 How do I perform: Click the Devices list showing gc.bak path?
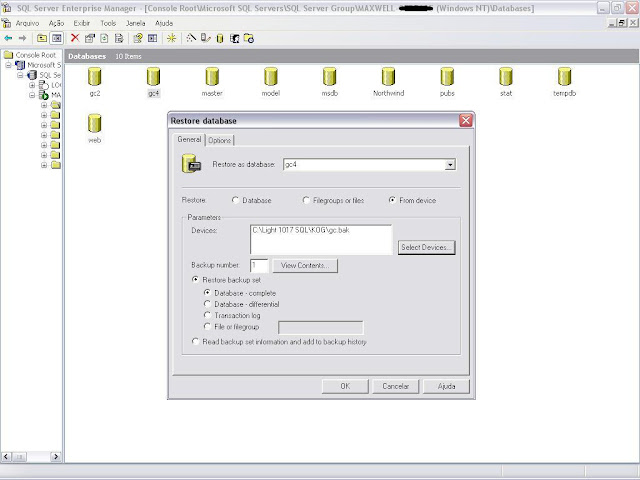pyautogui.click(x=321, y=240)
